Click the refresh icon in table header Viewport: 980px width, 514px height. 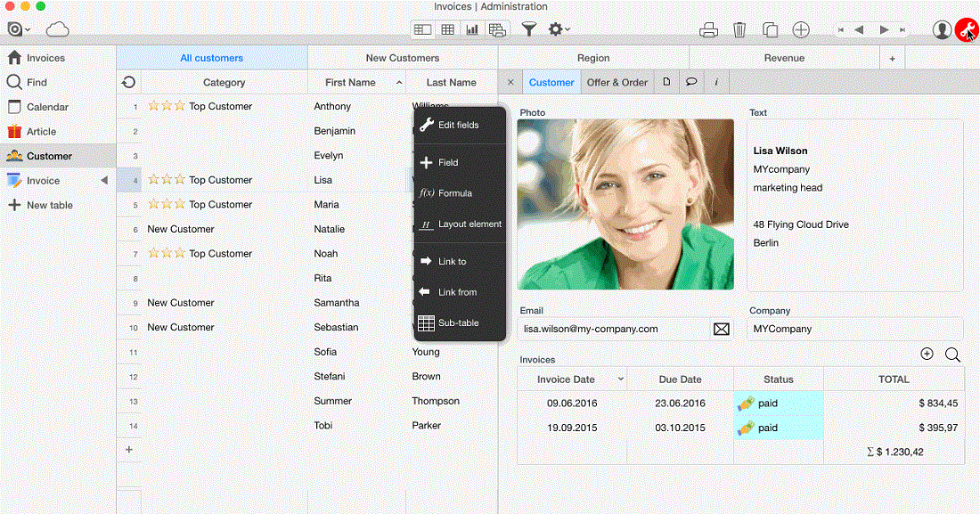129,82
